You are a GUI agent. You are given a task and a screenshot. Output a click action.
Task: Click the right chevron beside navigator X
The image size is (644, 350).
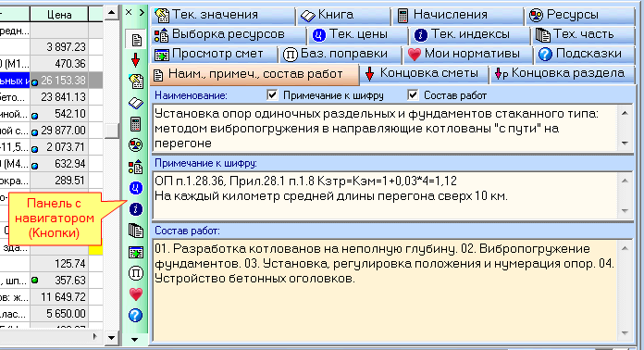(142, 12)
